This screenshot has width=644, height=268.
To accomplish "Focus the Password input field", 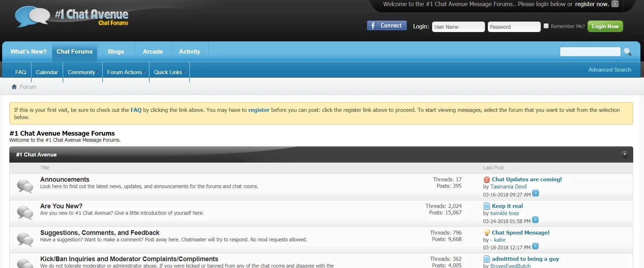I will [x=514, y=27].
